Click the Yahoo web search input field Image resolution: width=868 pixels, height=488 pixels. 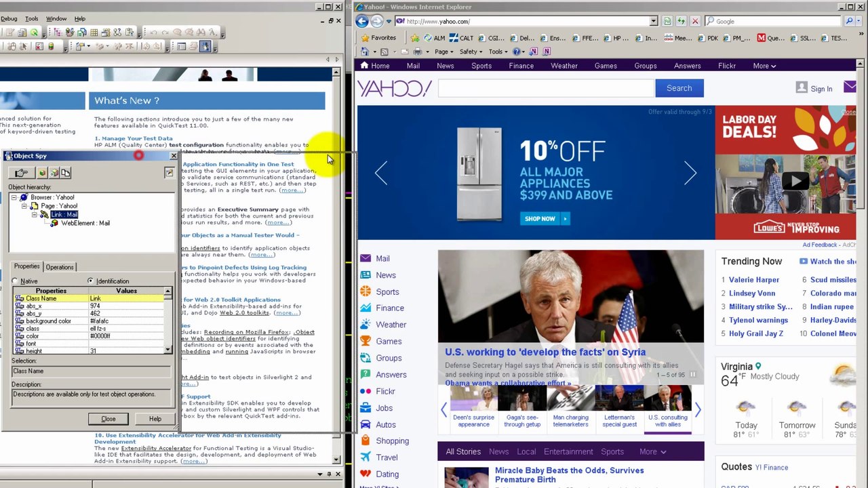coord(547,88)
